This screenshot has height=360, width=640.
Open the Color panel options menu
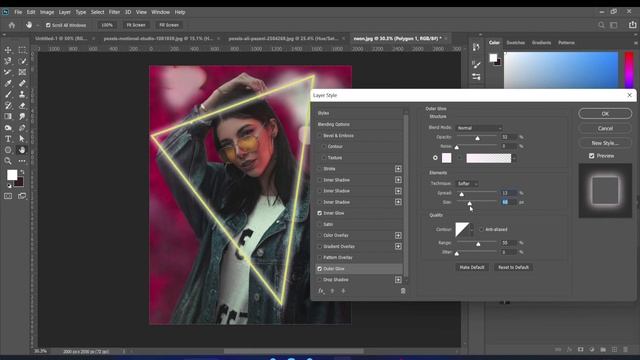pyautogui.click(x=636, y=42)
